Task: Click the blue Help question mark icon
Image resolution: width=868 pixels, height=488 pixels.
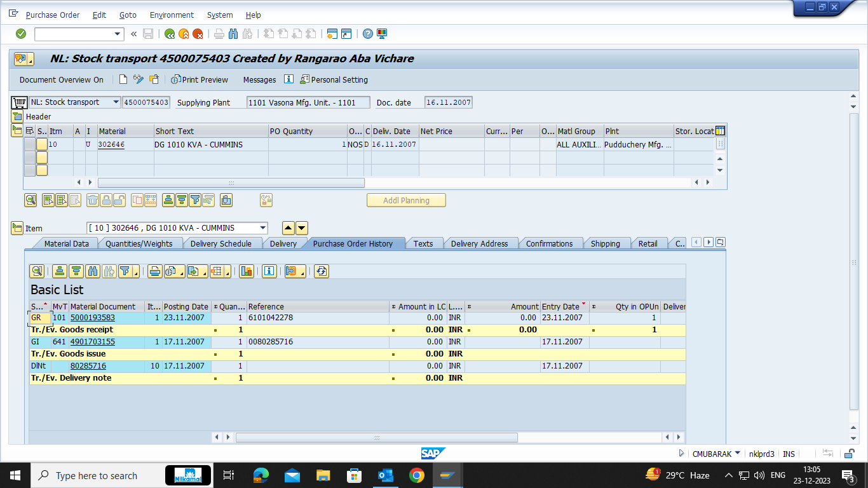Action: click(x=368, y=34)
